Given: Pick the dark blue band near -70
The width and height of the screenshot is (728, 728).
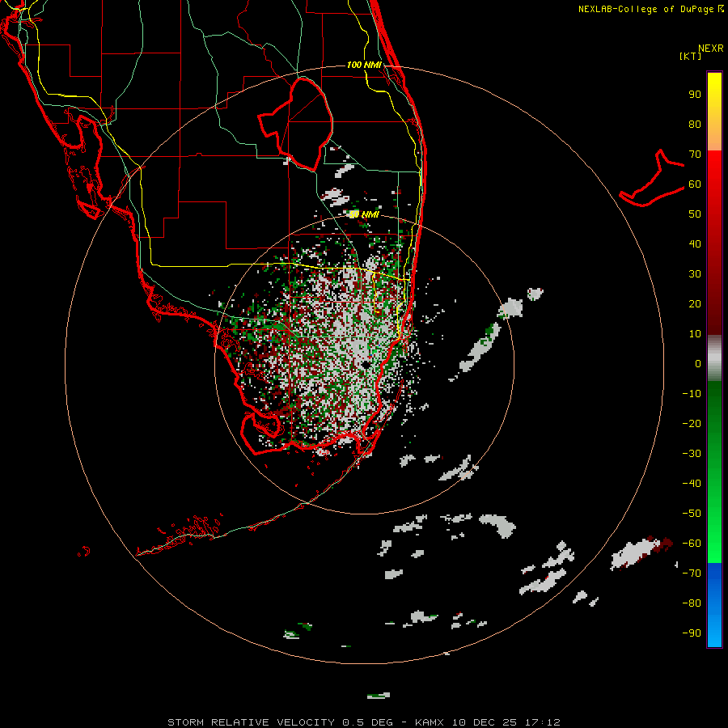Looking at the screenshot, I should click(x=714, y=572).
